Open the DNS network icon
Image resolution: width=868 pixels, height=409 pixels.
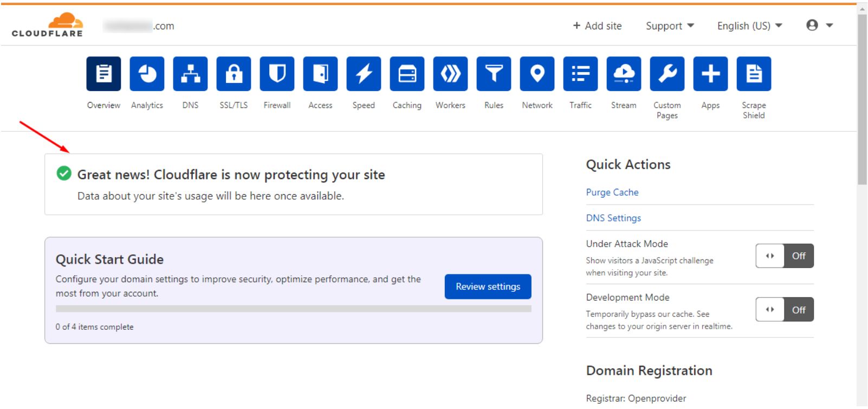coord(190,74)
